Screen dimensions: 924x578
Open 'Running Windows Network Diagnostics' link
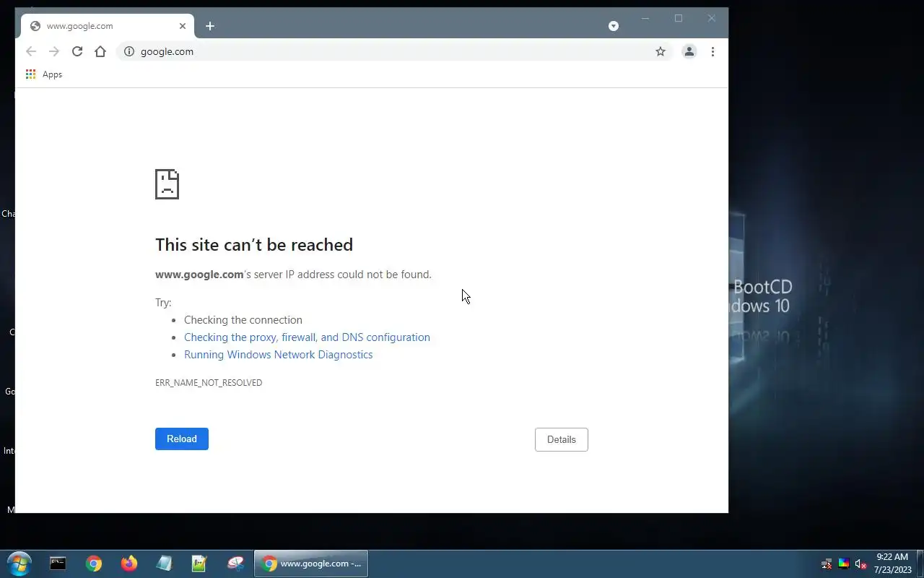(x=279, y=355)
